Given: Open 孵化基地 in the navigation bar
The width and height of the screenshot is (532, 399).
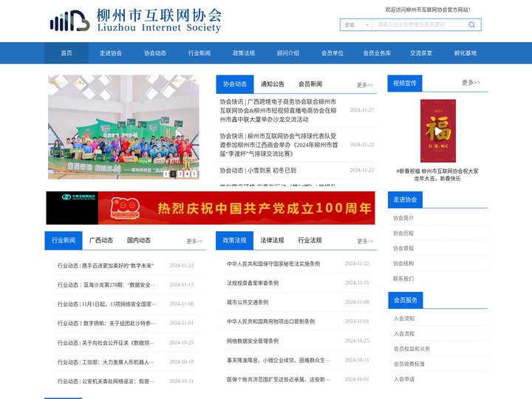Looking at the screenshot, I should [x=465, y=53].
